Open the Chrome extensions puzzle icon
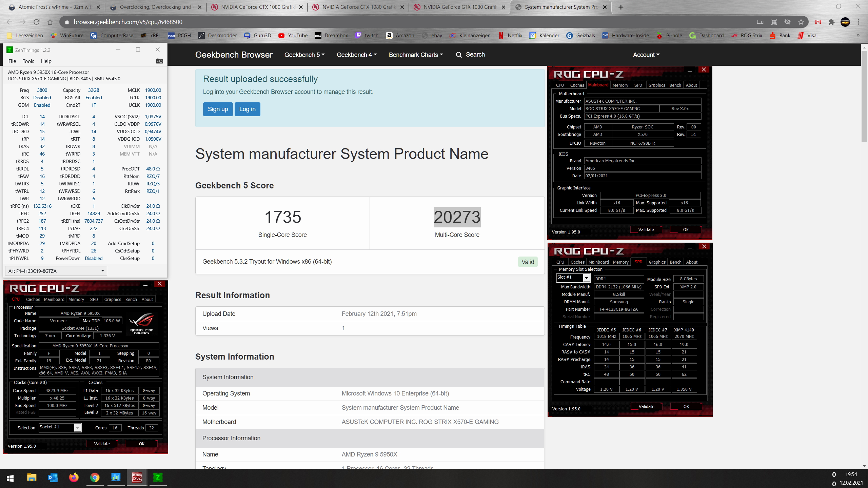868x488 pixels. pos(831,22)
